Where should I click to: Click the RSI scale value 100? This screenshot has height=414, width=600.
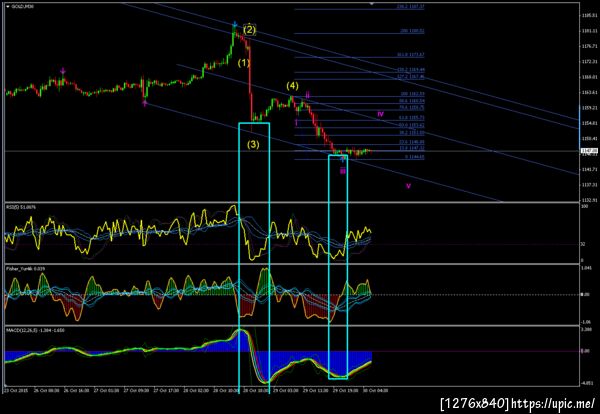(584, 207)
